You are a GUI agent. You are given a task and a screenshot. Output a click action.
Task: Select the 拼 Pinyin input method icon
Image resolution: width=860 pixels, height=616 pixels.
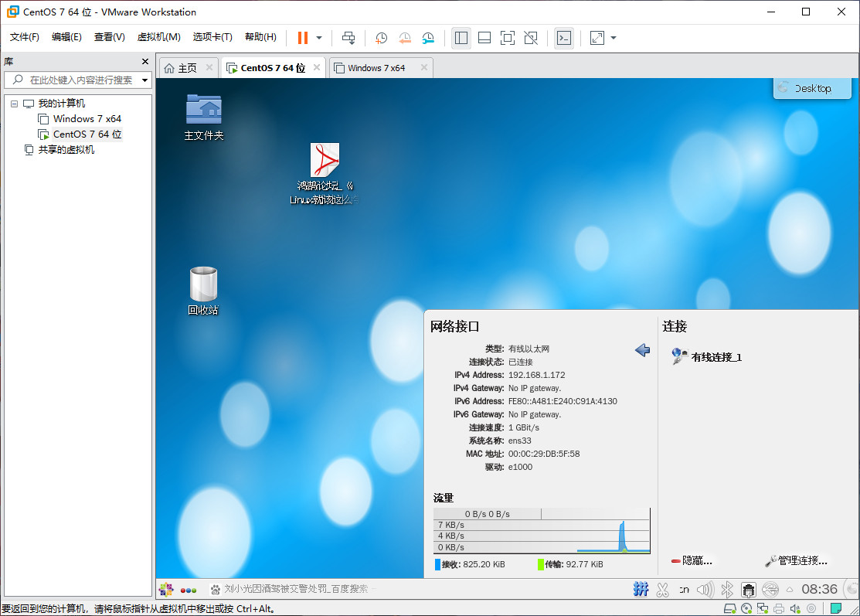[x=641, y=589]
